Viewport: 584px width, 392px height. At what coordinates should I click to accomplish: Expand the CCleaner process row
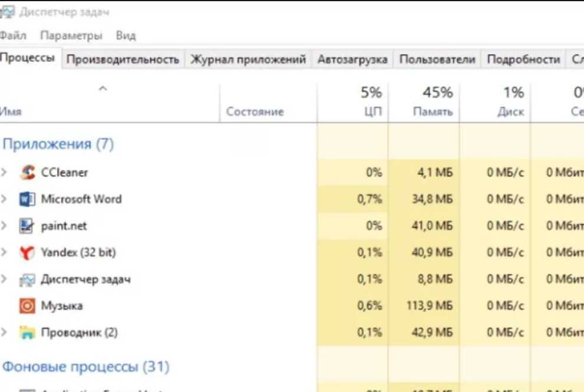coord(4,172)
